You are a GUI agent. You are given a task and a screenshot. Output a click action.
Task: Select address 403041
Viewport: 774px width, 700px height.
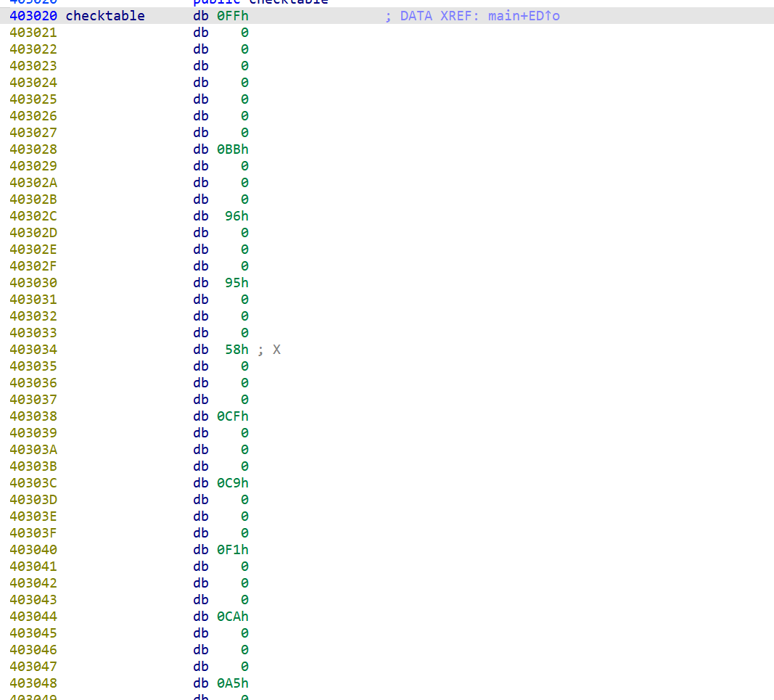click(x=33, y=567)
